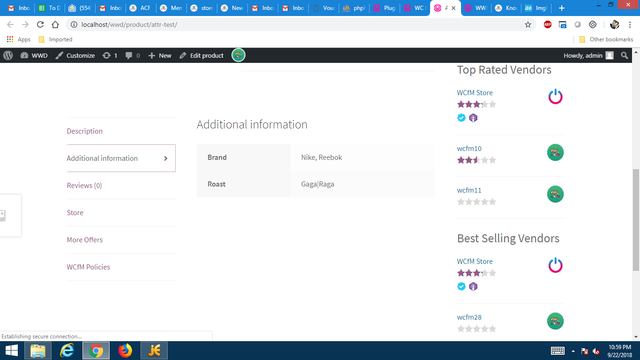
Task: Open File Explorer from the taskbar
Action: coord(38,351)
